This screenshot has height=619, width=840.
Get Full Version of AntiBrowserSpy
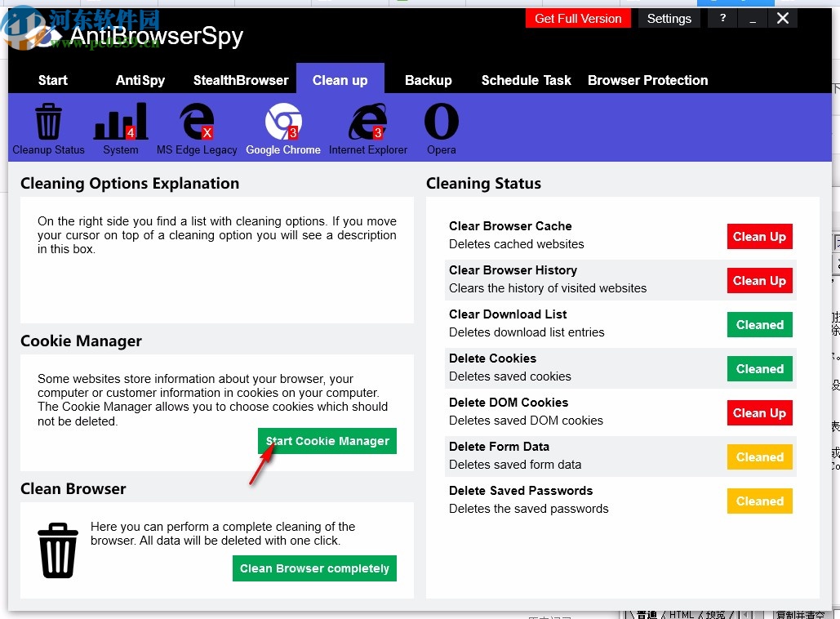[x=578, y=18]
